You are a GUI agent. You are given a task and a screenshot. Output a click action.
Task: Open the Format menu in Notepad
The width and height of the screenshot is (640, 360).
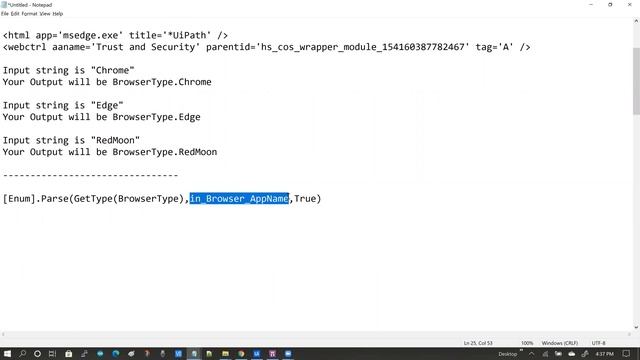(29, 13)
